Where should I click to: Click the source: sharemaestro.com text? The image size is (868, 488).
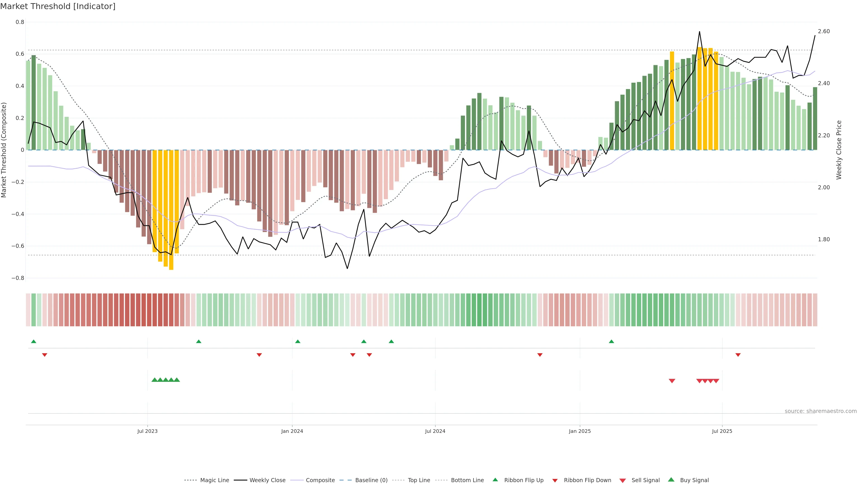click(x=821, y=411)
